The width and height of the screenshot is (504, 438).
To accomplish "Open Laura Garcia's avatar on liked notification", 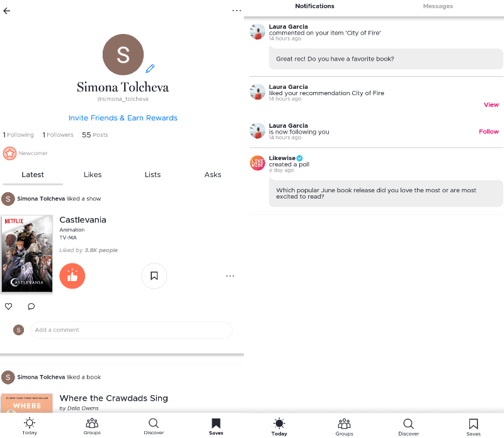I will 258,92.
